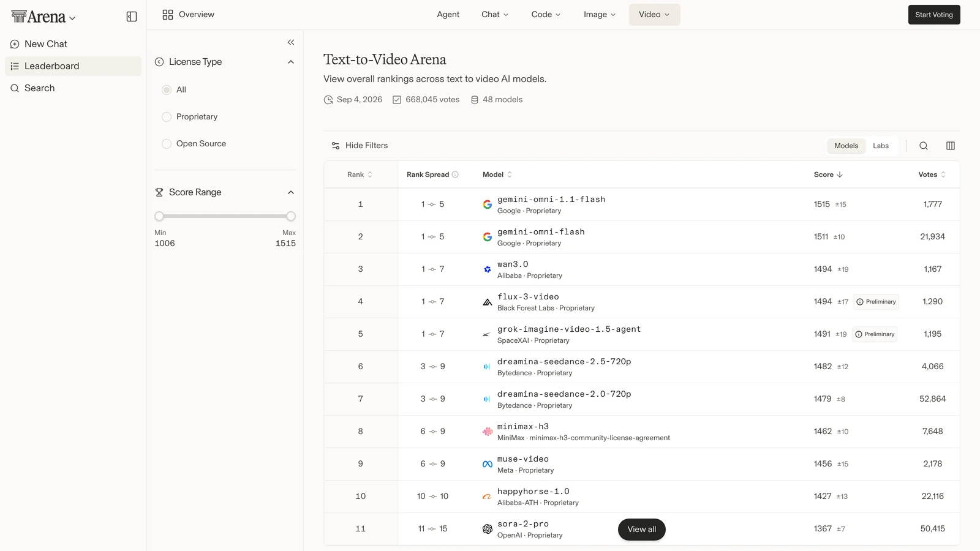Click the Preliminary badge for grok-imagine-video-1.5-agent
This screenshot has height=551, width=980.
click(x=875, y=334)
